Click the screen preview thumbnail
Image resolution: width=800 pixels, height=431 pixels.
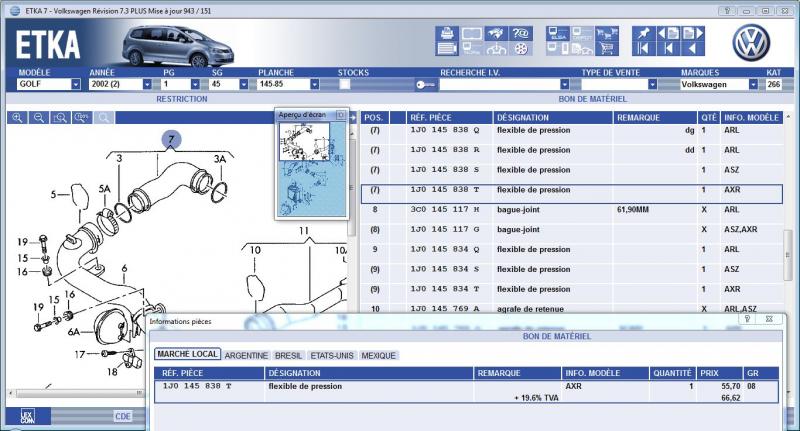point(312,169)
